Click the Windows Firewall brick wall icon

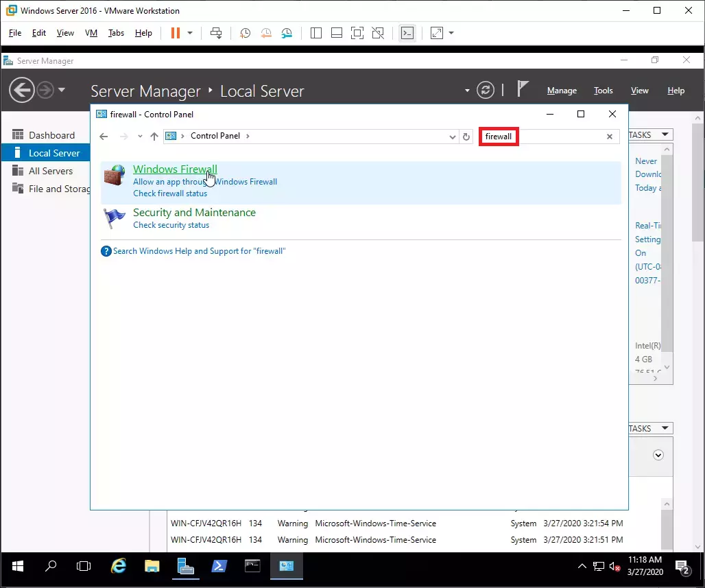[115, 175]
